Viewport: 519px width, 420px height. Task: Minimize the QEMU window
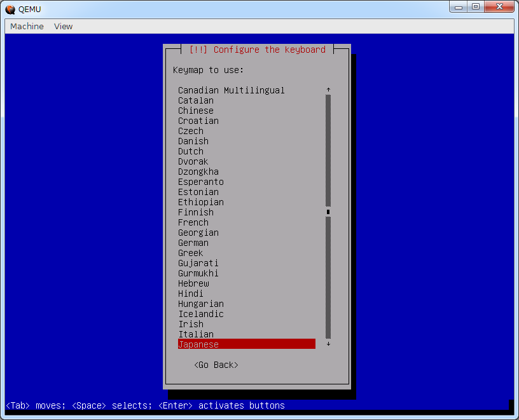[459, 6]
